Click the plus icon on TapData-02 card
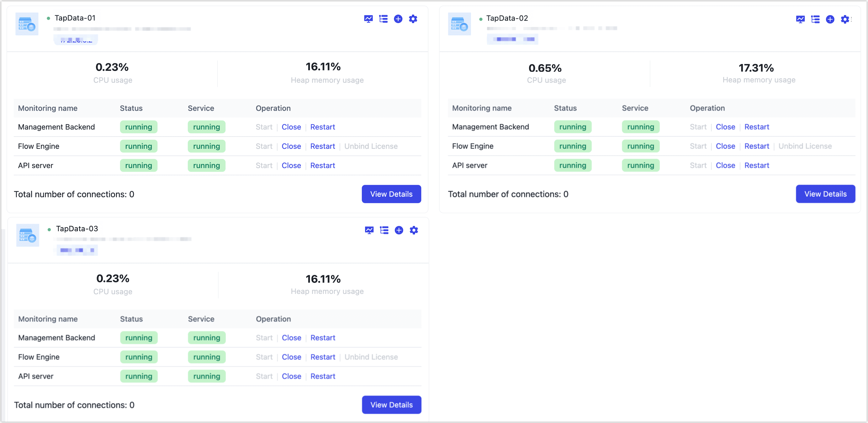The height and width of the screenshot is (423, 868). tap(830, 19)
